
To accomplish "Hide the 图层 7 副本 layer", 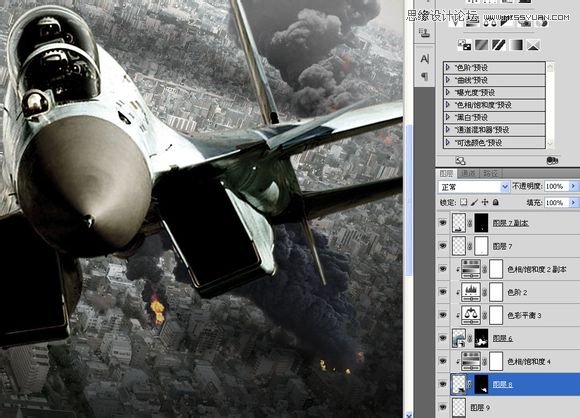I will pyautogui.click(x=443, y=223).
